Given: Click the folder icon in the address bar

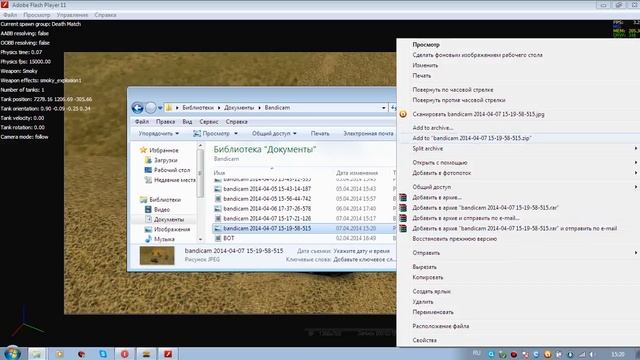Looking at the screenshot, I should pyautogui.click(x=169, y=108).
